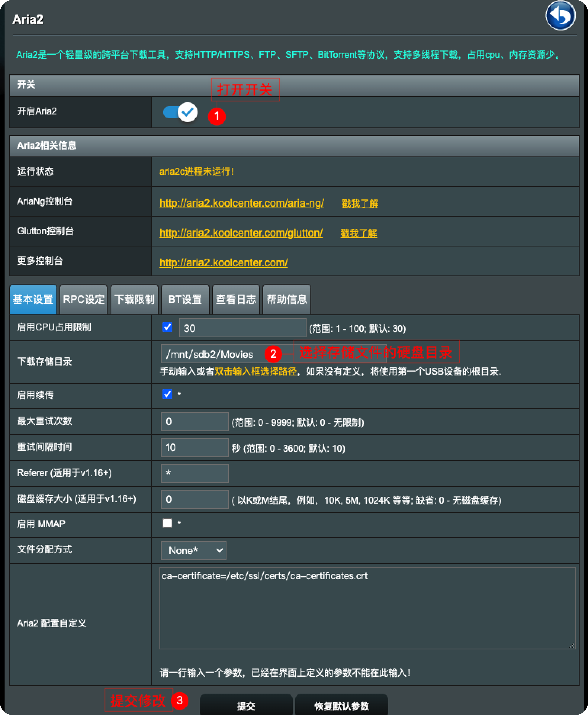Image resolution: width=588 pixels, height=715 pixels.
Task: Show the 帮助信息 tab
Action: point(287,300)
